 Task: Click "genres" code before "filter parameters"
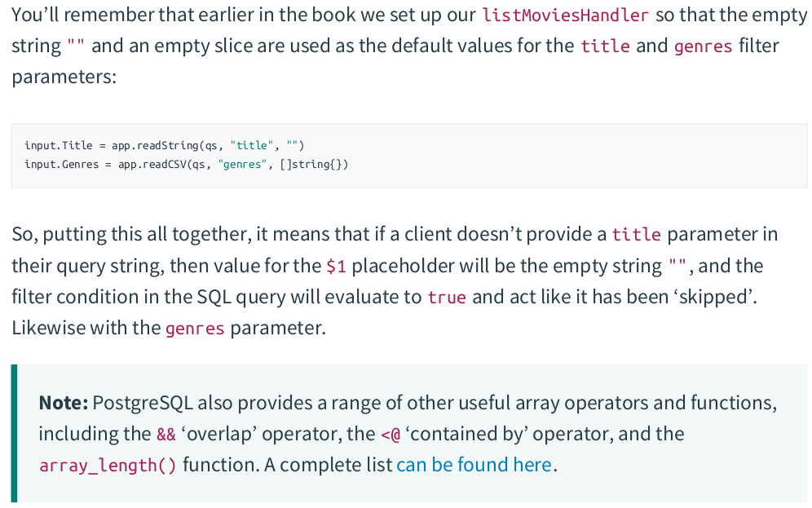pos(703,46)
